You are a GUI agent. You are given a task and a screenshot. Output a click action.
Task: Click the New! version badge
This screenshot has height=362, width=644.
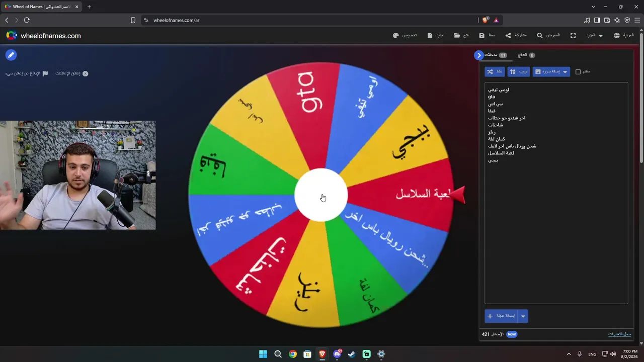[511, 334]
